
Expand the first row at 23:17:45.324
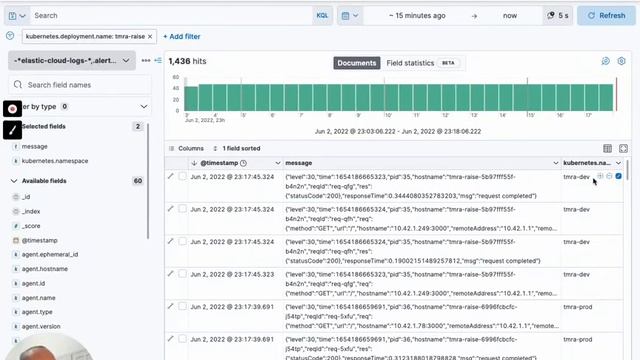(x=171, y=176)
